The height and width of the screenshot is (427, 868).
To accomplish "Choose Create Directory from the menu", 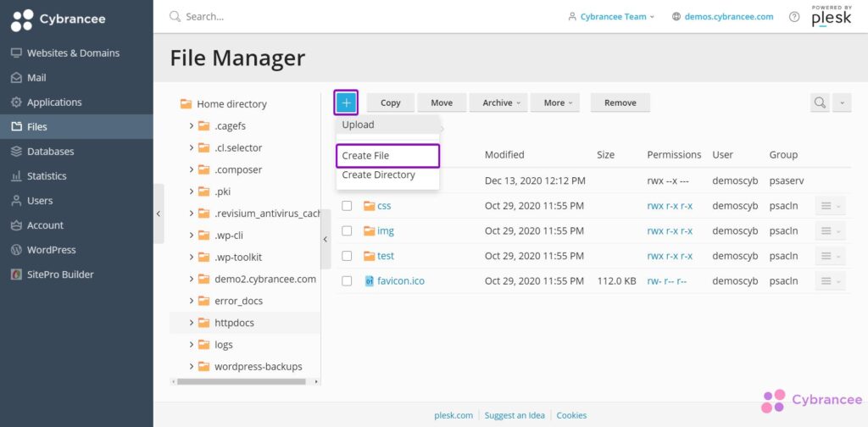I will point(387,175).
